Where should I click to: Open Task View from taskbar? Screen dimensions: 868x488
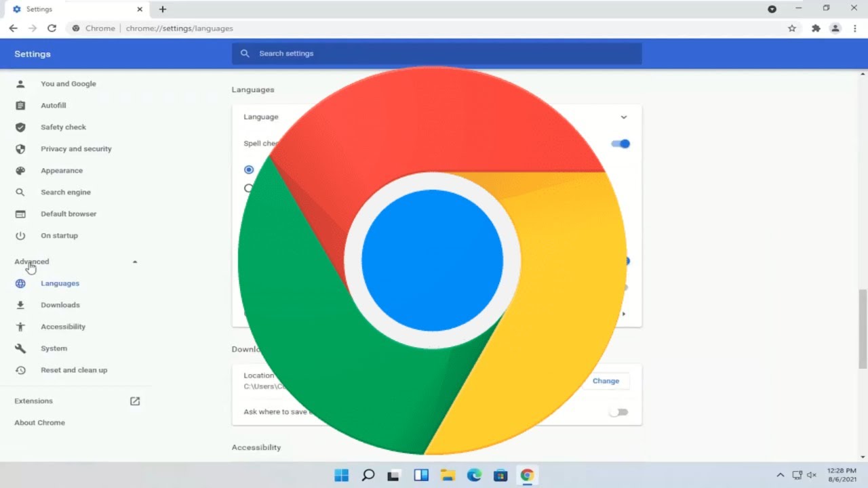click(x=394, y=475)
